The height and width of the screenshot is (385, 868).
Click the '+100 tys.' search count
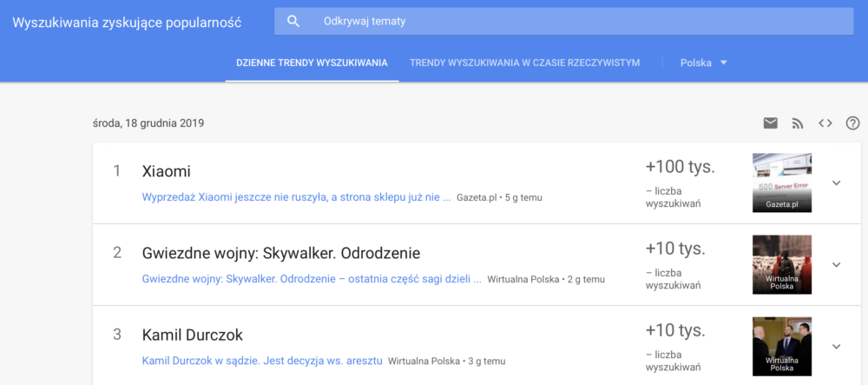pyautogui.click(x=681, y=167)
